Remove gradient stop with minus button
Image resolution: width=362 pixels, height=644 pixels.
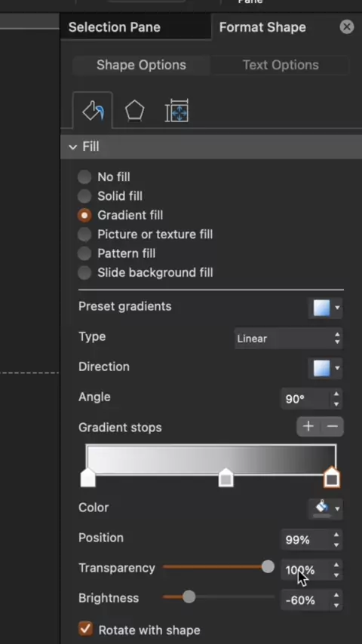click(332, 427)
